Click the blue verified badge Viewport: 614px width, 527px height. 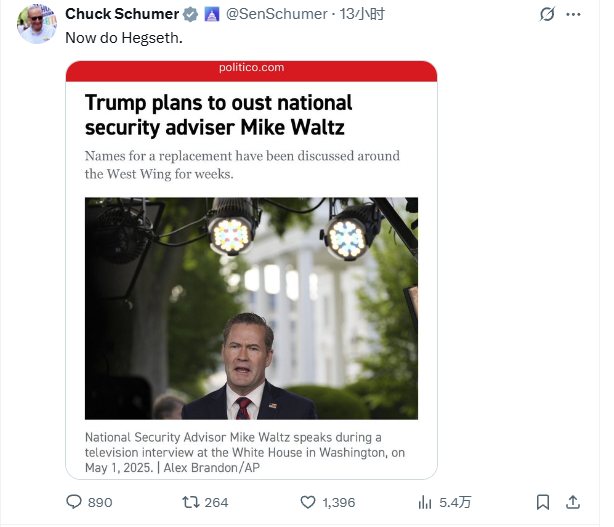point(190,14)
